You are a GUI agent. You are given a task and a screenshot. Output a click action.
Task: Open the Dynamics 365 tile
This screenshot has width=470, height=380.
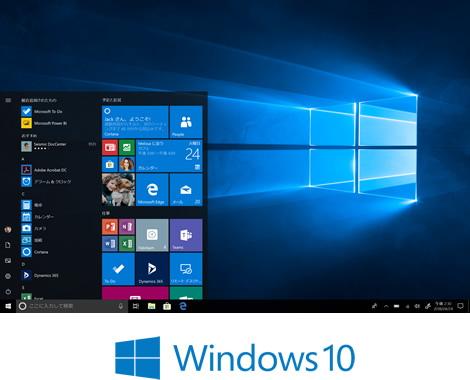click(152, 269)
